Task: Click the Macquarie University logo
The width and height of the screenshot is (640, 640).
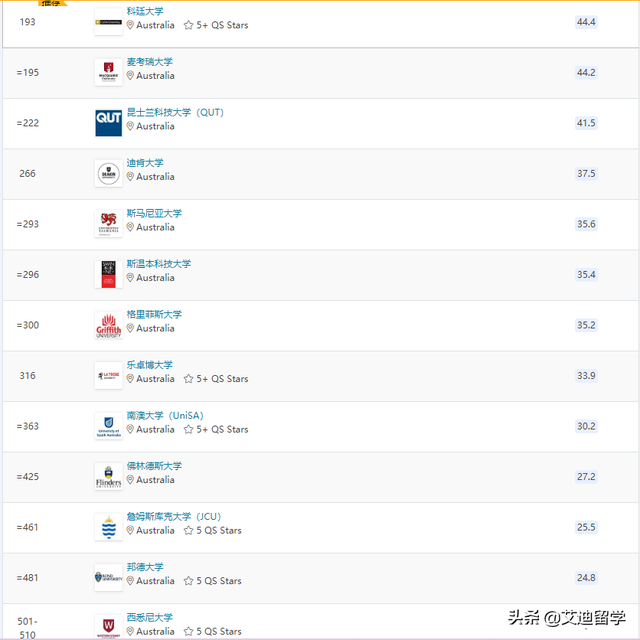Action: point(109,72)
